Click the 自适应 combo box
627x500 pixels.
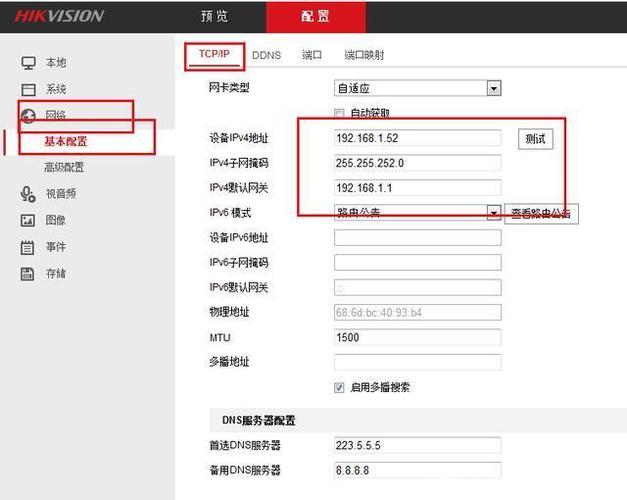click(417, 88)
